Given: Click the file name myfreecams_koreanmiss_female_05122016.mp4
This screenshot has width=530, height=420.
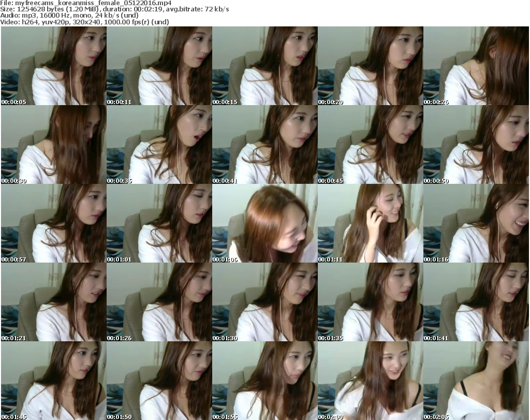Looking at the screenshot, I should point(93,3).
